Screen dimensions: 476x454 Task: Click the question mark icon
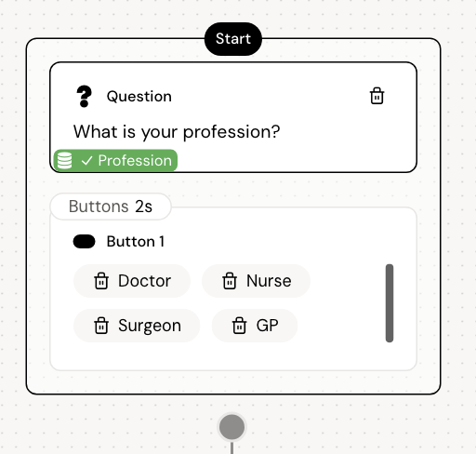(x=84, y=97)
